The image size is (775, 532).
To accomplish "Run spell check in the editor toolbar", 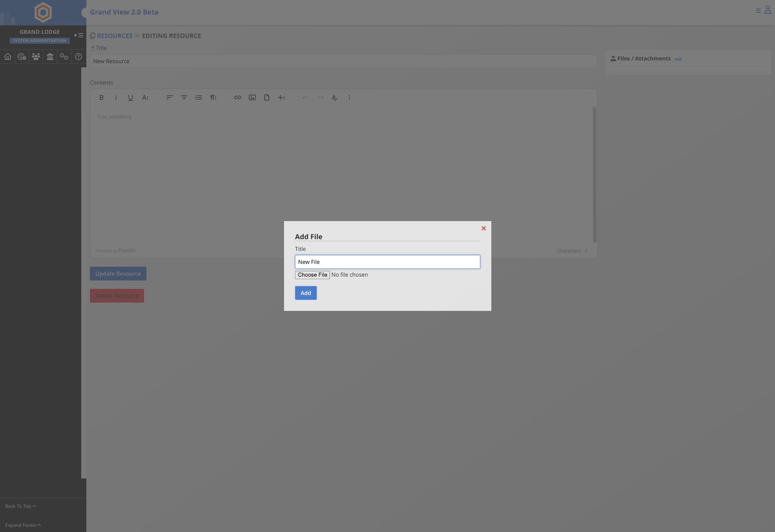I will tap(334, 98).
